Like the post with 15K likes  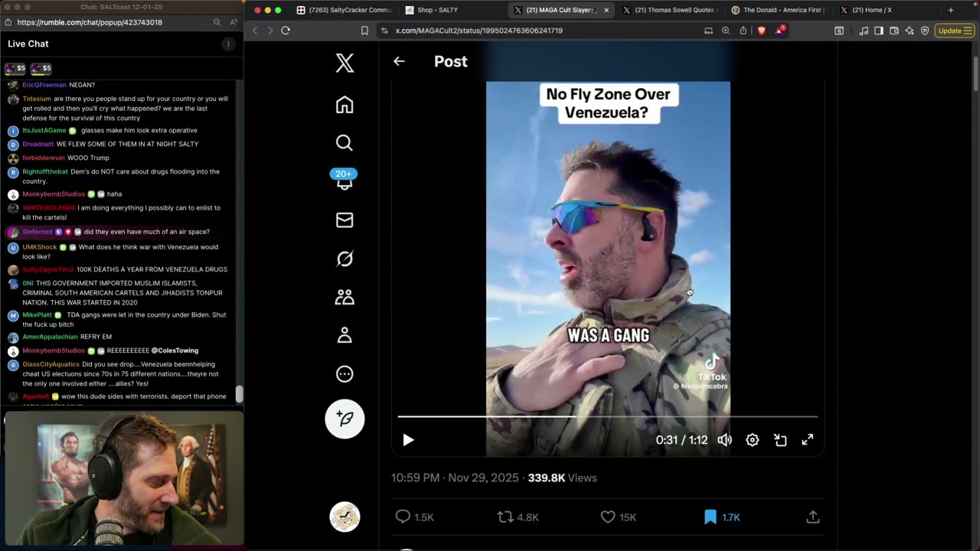[619, 517]
